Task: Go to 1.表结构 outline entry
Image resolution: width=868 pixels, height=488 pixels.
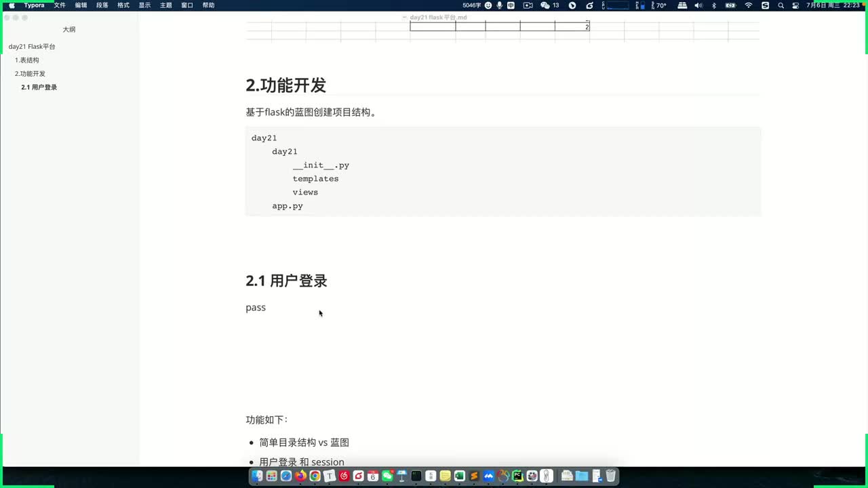Action: click(x=27, y=60)
